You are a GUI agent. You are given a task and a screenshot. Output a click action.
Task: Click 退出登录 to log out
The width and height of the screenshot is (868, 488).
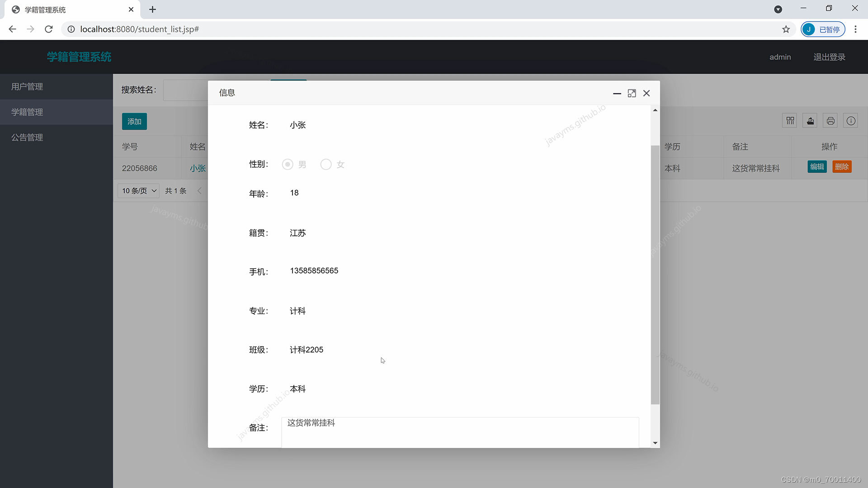coord(829,56)
